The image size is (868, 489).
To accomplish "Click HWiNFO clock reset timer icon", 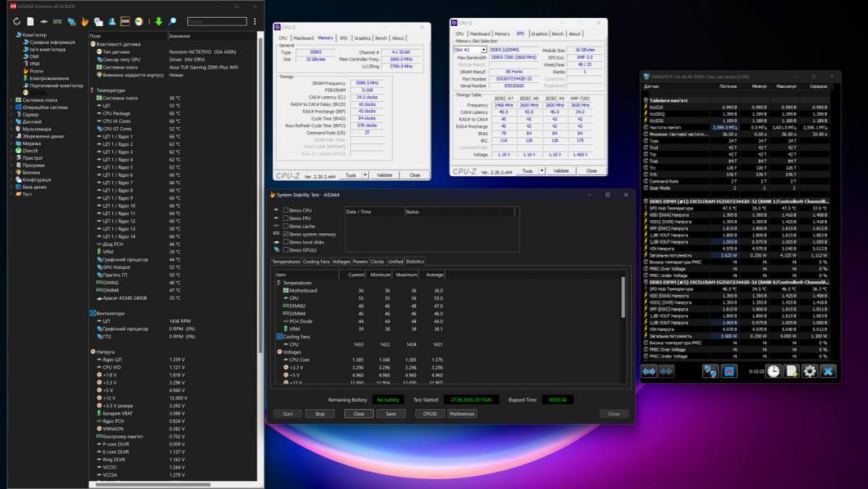I will [774, 371].
